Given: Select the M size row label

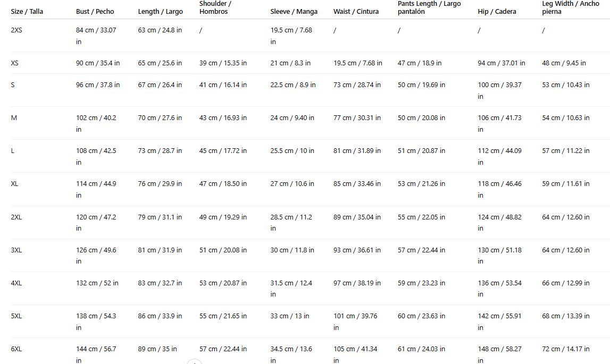Looking at the screenshot, I should 14,118.
